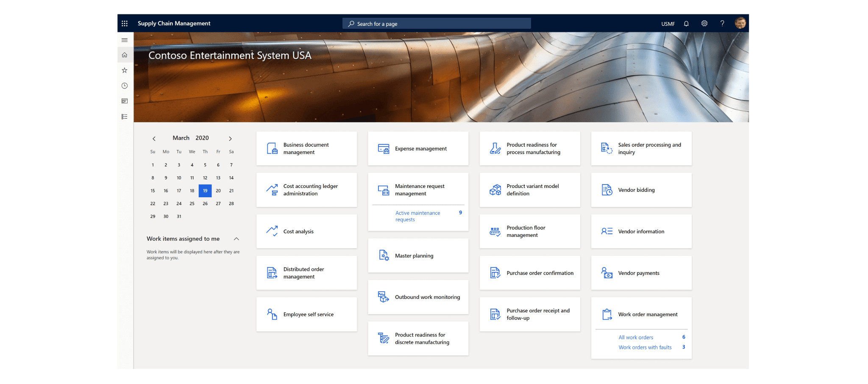Open the Vendor bidding workspace tile

pyautogui.click(x=641, y=190)
